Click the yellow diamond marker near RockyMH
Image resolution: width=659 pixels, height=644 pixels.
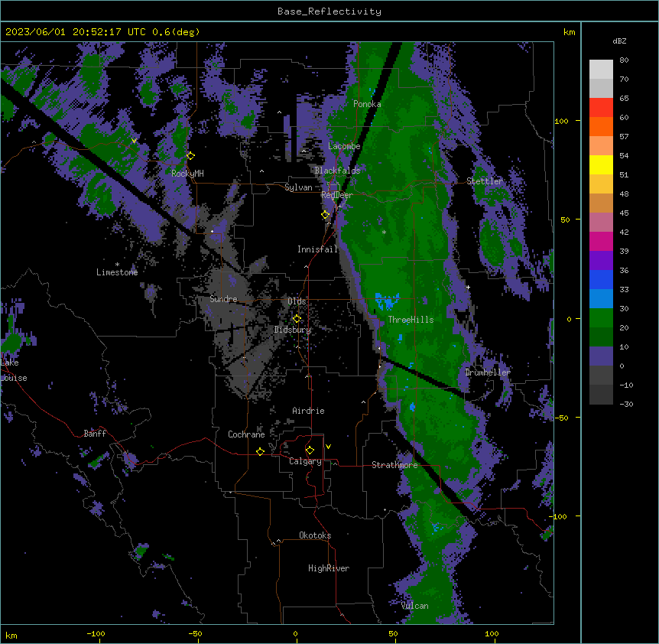(190, 155)
